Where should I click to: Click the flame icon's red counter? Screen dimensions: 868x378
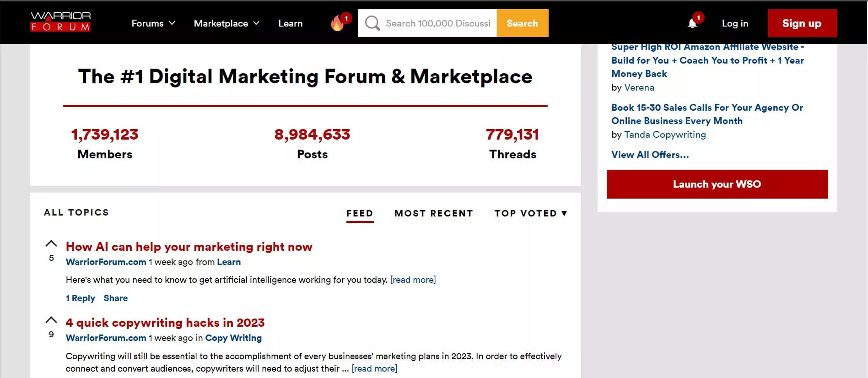tap(346, 18)
